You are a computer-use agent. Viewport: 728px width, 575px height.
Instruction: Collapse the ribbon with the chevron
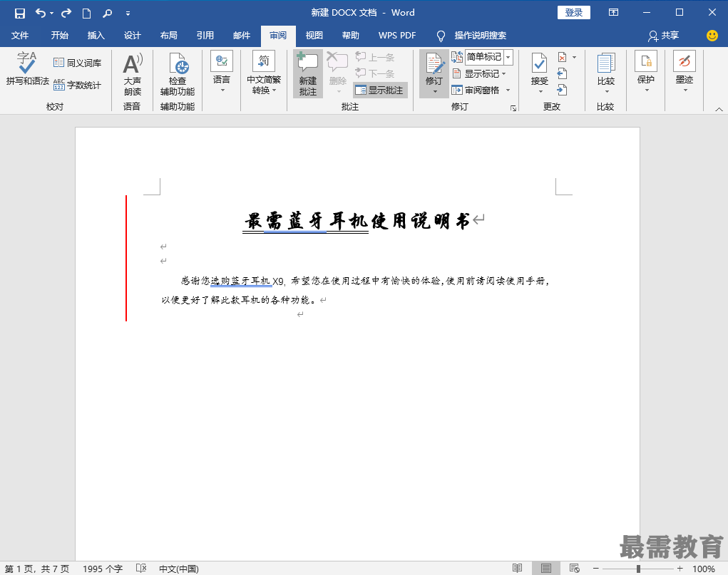coord(719,109)
